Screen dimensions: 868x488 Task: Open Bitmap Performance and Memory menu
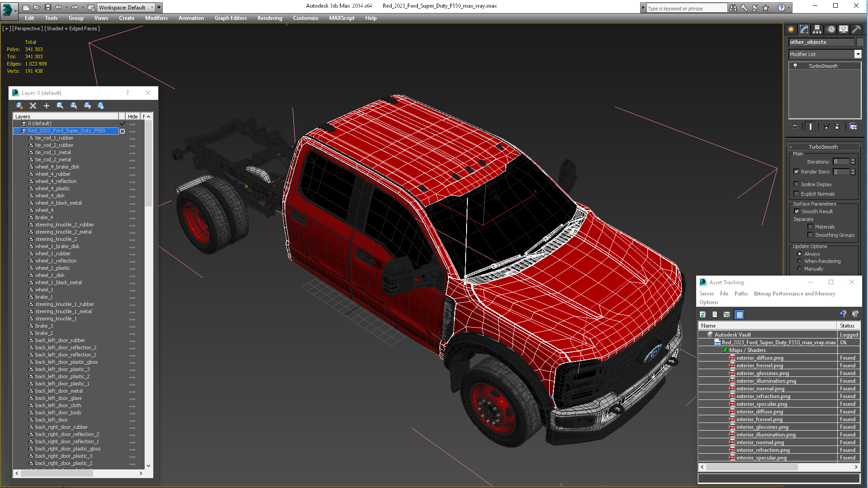[795, 294]
